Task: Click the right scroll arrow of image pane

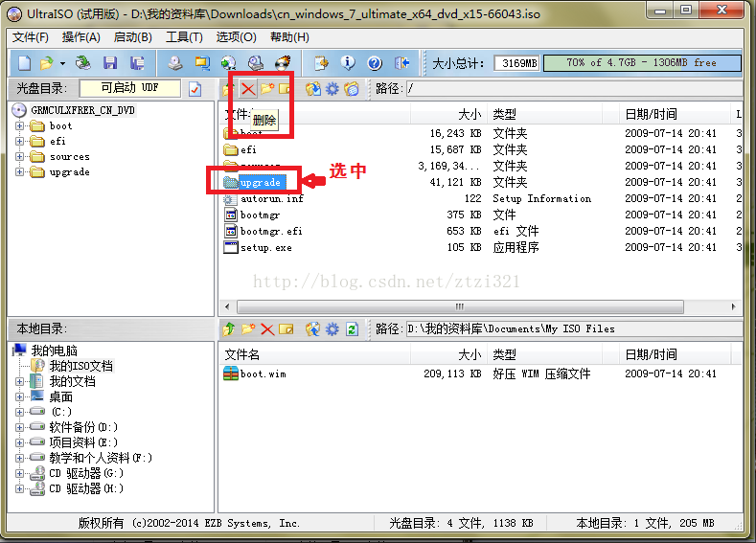Action: tap(733, 306)
